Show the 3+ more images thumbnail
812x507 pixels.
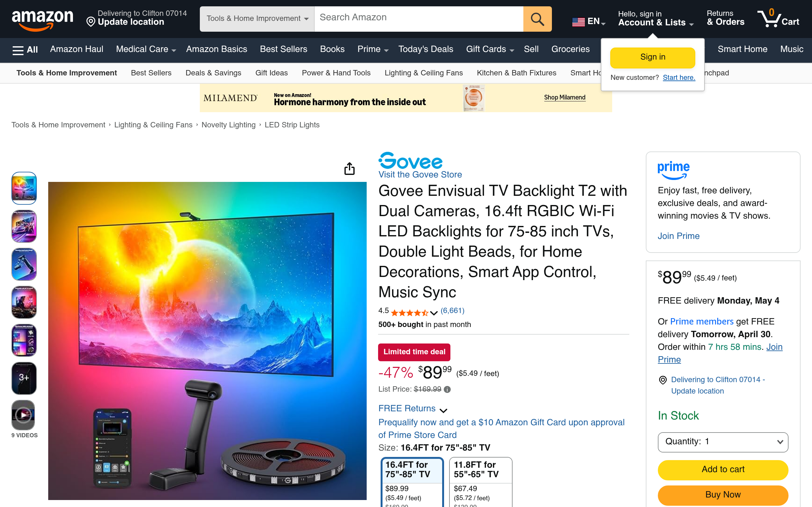point(24,378)
